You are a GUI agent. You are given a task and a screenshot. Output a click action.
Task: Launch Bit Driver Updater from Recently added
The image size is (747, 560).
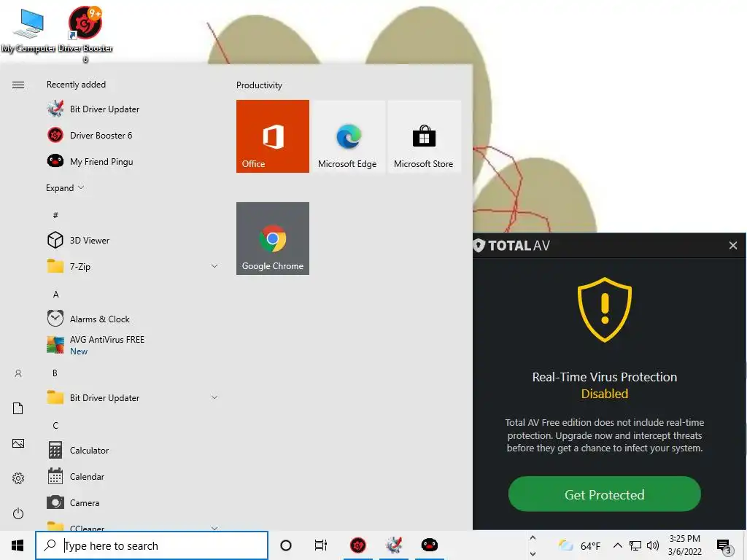pyautogui.click(x=132, y=109)
